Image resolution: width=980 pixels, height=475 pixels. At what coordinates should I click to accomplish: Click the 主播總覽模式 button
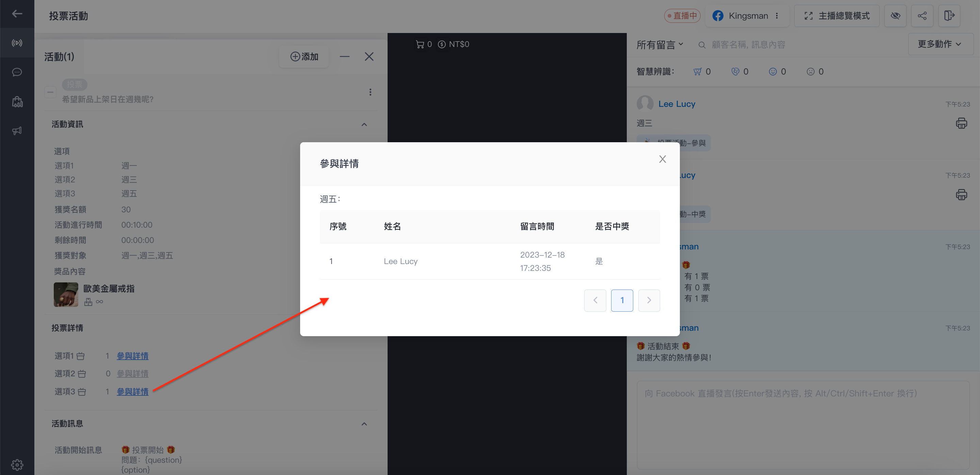(837, 16)
